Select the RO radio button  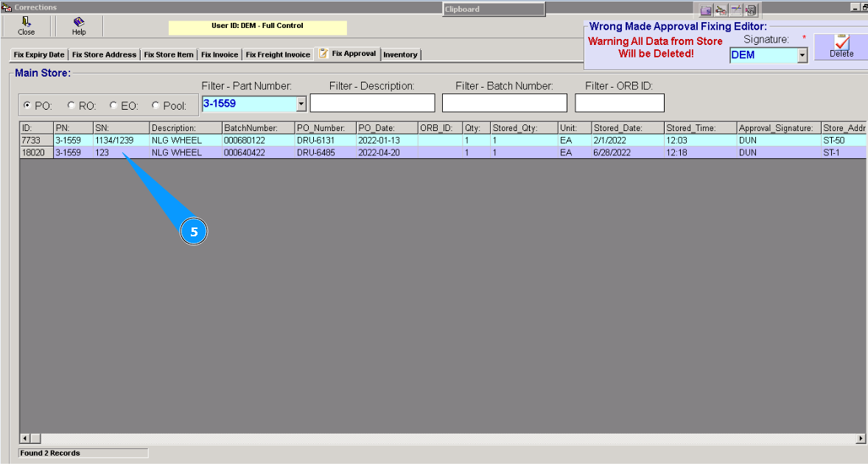(x=71, y=105)
